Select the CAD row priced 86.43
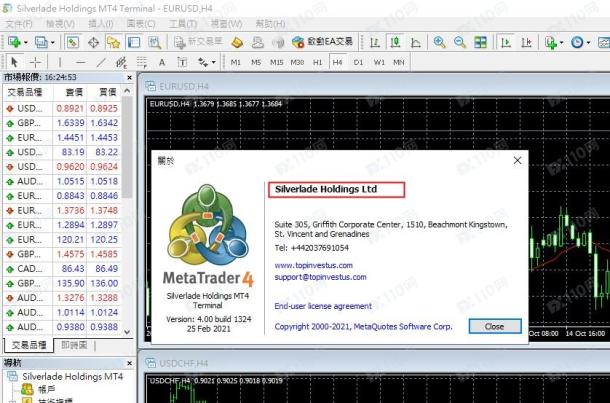 [x=62, y=269]
